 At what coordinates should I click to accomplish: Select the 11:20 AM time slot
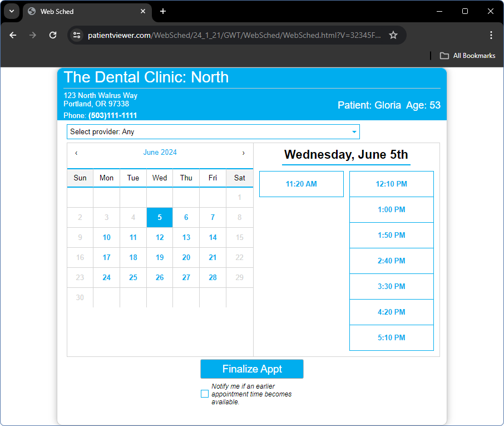click(x=301, y=184)
